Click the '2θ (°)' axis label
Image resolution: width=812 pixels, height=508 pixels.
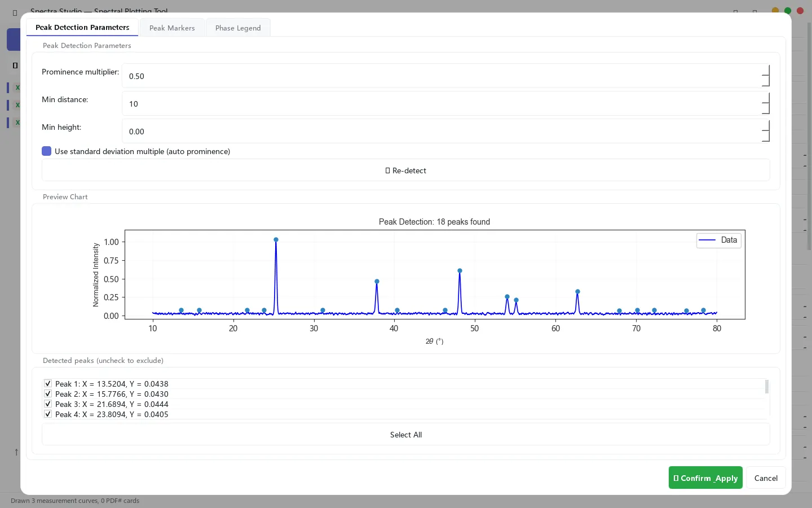click(434, 341)
